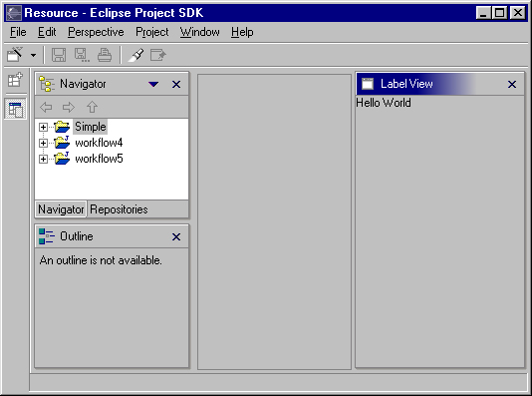Click the workflow4 Java project icon
Screen dimensions: 532x396
(x=62, y=143)
